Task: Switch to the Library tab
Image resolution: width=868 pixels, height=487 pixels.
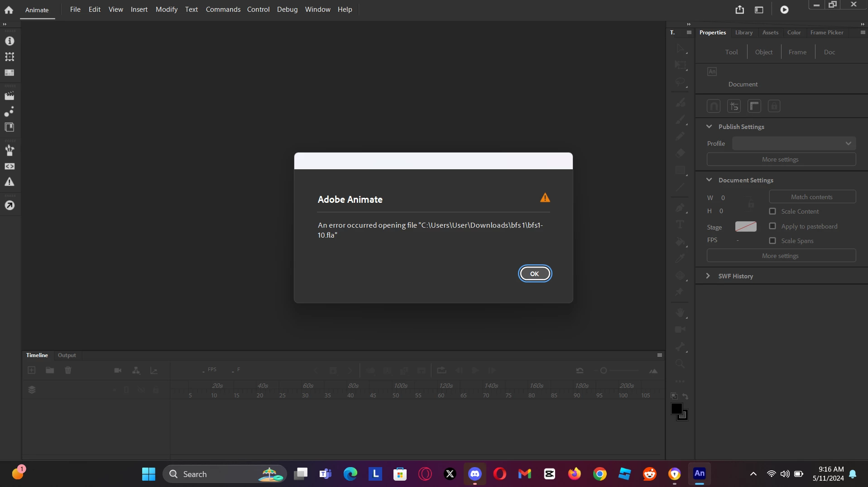Action: [x=743, y=33]
